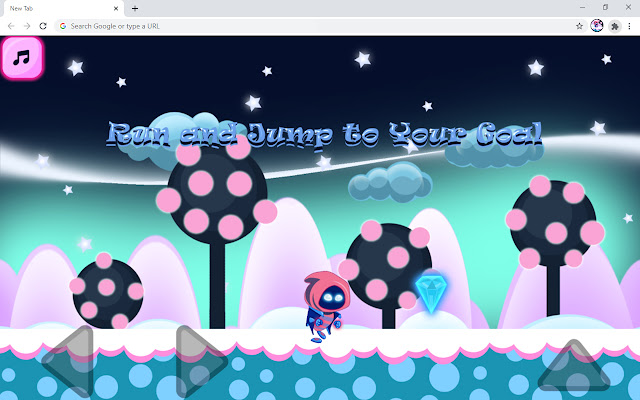Click the browser forward arrow
This screenshot has width=640, height=400.
point(27,26)
